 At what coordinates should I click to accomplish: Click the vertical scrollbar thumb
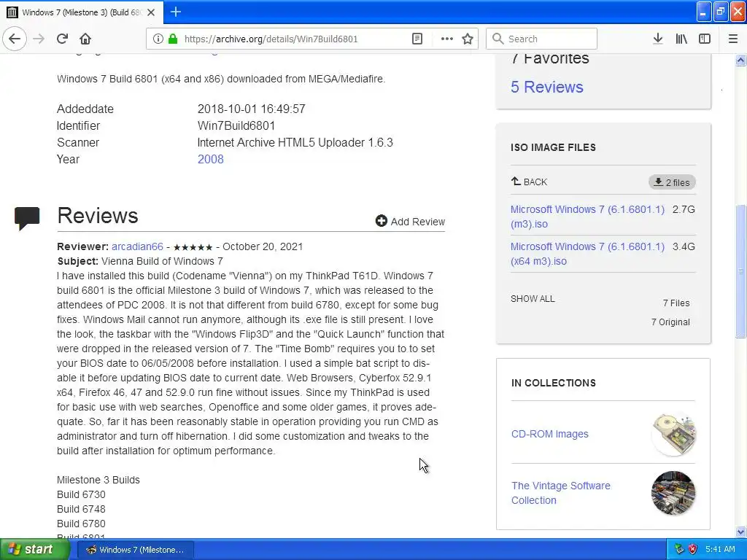740,271
